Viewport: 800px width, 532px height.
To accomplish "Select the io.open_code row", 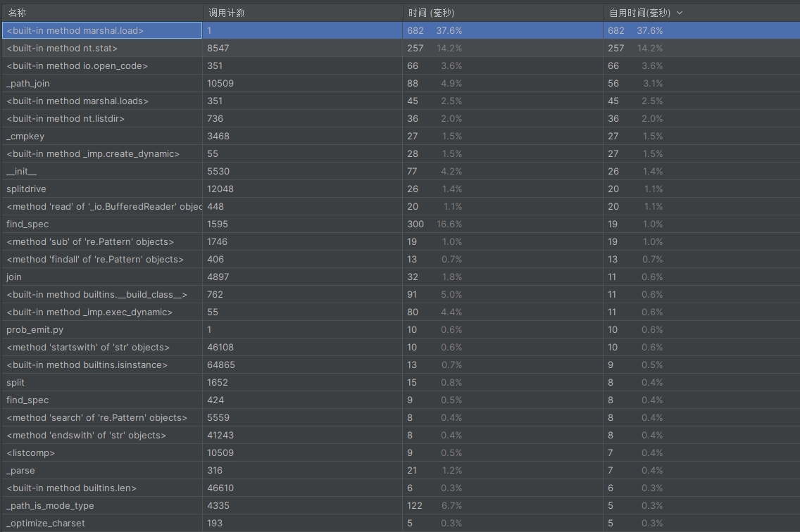I will pyautogui.click(x=400, y=66).
